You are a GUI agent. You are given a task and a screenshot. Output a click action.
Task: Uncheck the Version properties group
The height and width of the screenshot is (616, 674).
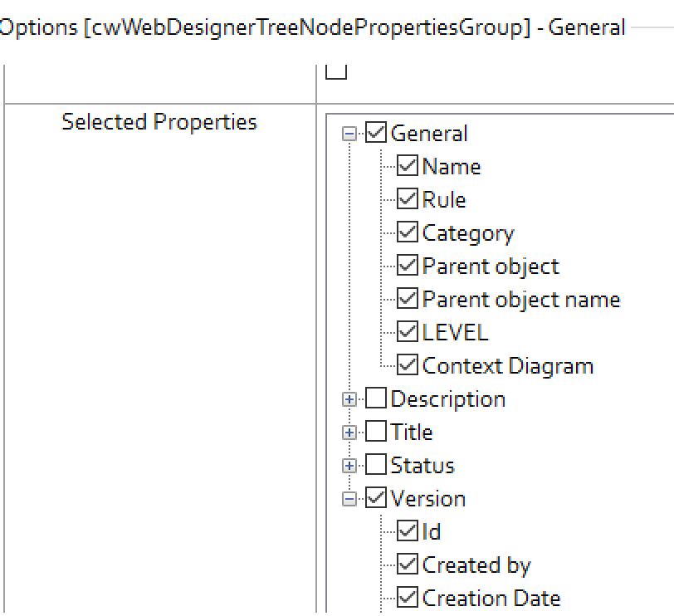374,498
